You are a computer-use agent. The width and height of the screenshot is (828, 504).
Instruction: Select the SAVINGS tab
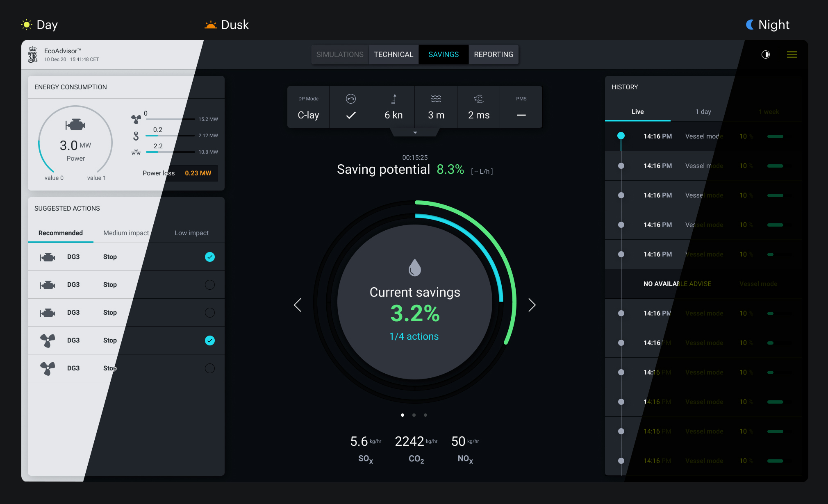(x=444, y=54)
